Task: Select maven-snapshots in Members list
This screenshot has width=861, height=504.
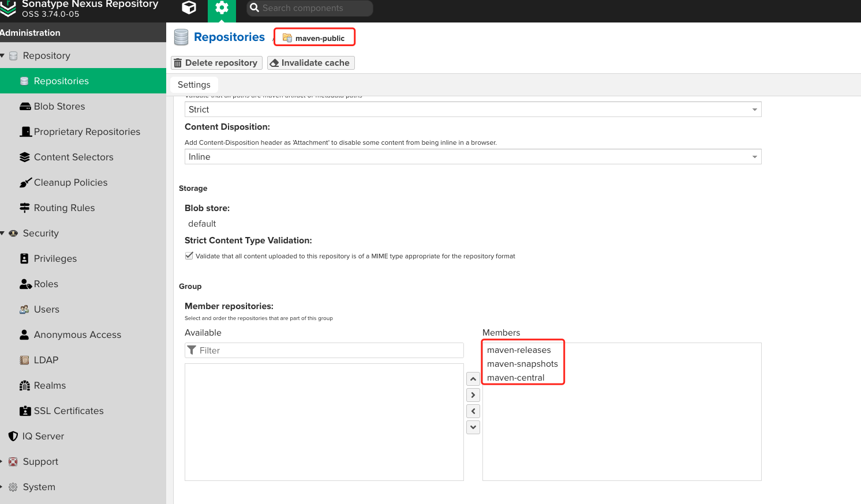Action: click(522, 364)
